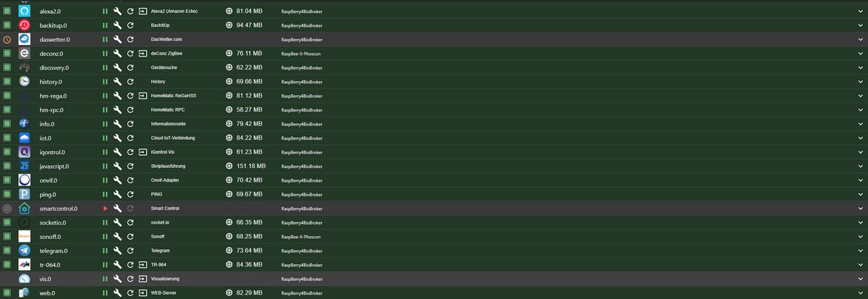Open settings wrench for javascript.0
Screen dimensions: 868x299
tap(117, 166)
